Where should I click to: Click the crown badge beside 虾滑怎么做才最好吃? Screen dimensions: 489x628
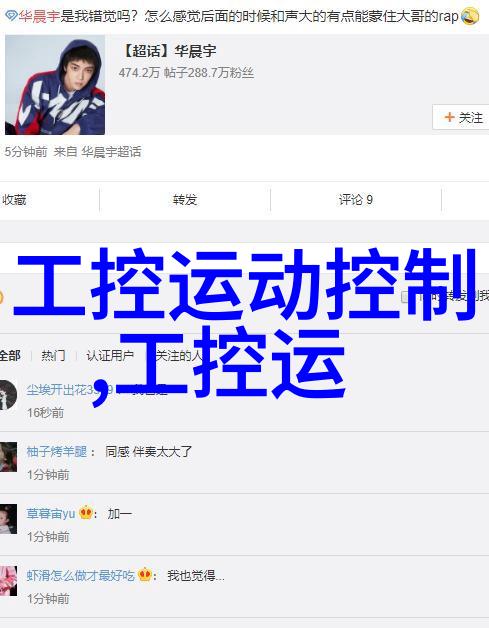coord(145,575)
